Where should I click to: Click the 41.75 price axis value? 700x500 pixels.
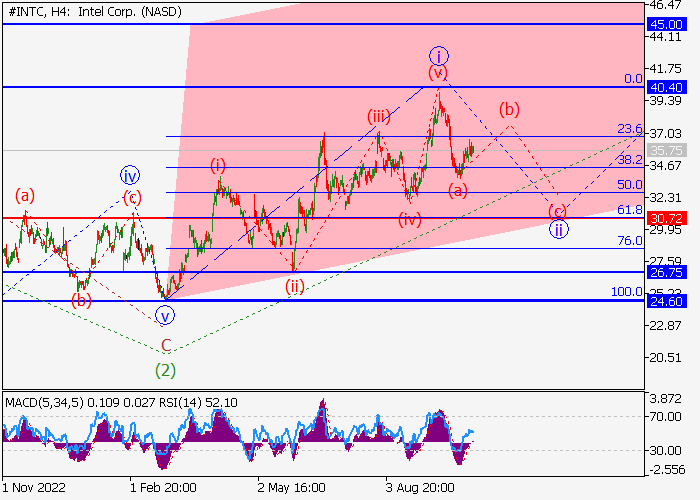pos(665,68)
